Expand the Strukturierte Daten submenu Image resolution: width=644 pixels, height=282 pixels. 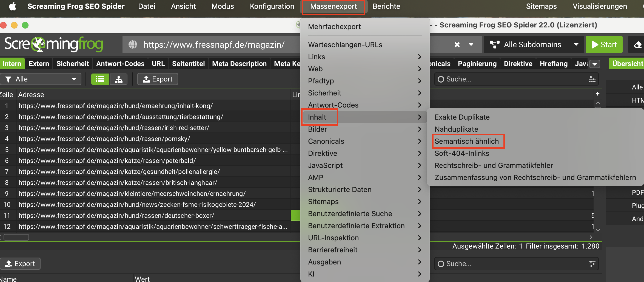tap(365, 190)
